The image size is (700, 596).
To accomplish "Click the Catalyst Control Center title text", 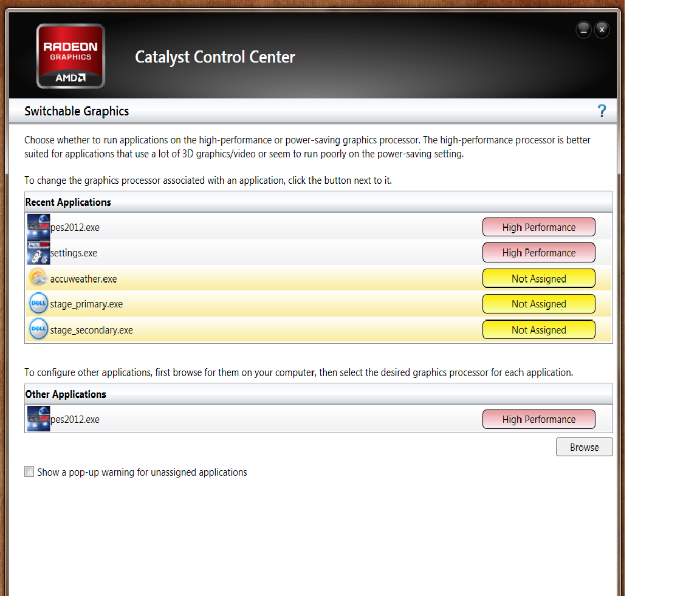I will coord(214,57).
